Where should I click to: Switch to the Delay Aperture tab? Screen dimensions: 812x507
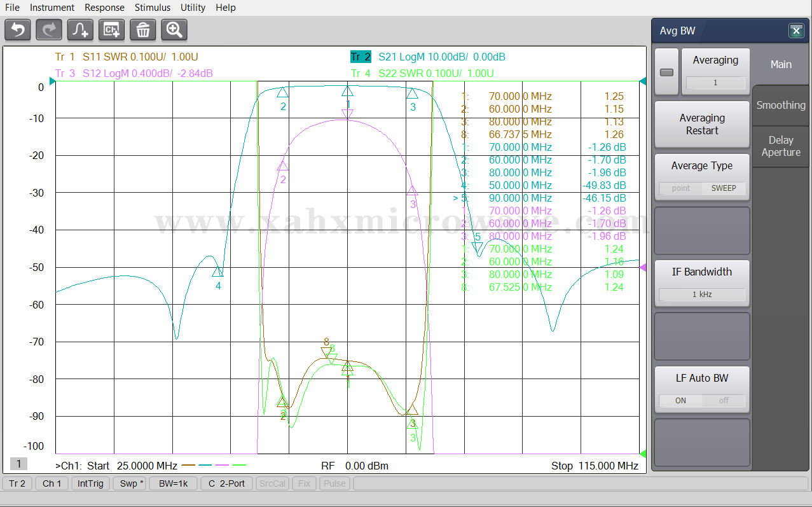pos(781,146)
